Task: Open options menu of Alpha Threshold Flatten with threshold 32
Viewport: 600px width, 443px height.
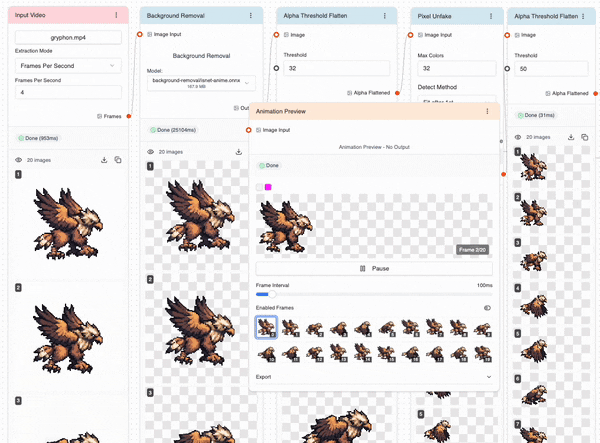Action: (385, 16)
